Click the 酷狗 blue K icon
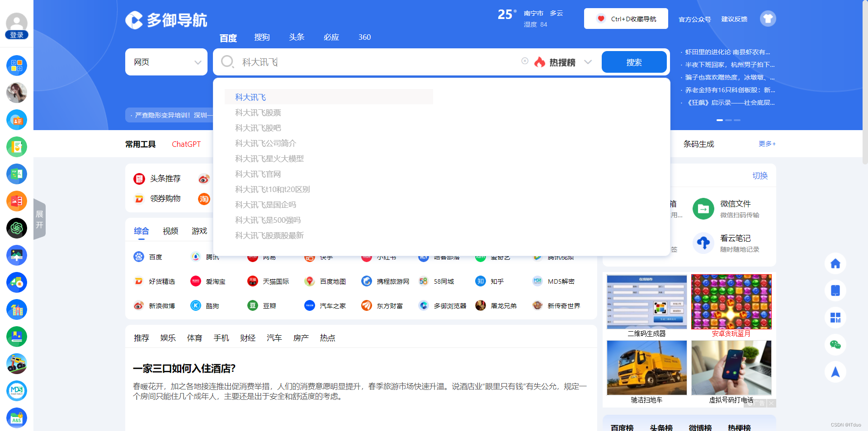 [196, 305]
